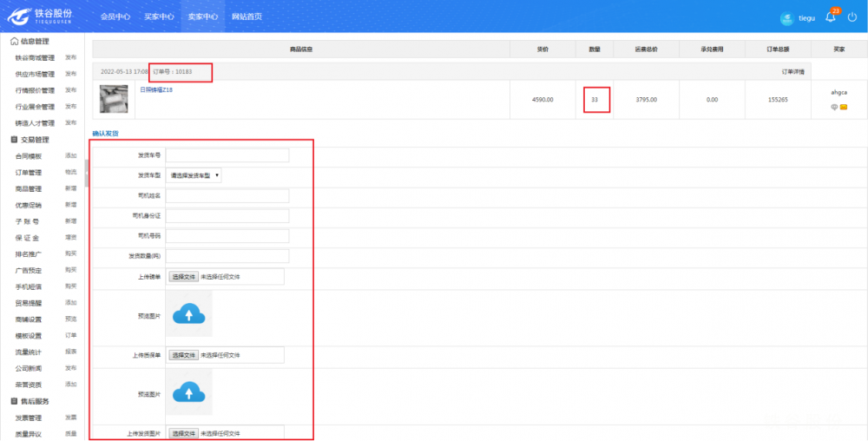Screen dimensions: 868x441
Task: Click the second cloud upload preview image
Action: pyautogui.click(x=188, y=392)
